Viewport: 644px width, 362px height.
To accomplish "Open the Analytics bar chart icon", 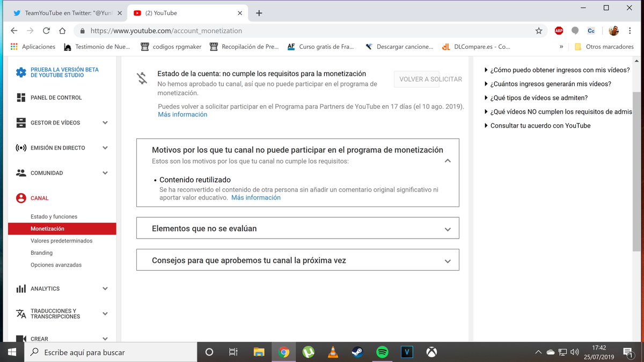I will pyautogui.click(x=21, y=289).
